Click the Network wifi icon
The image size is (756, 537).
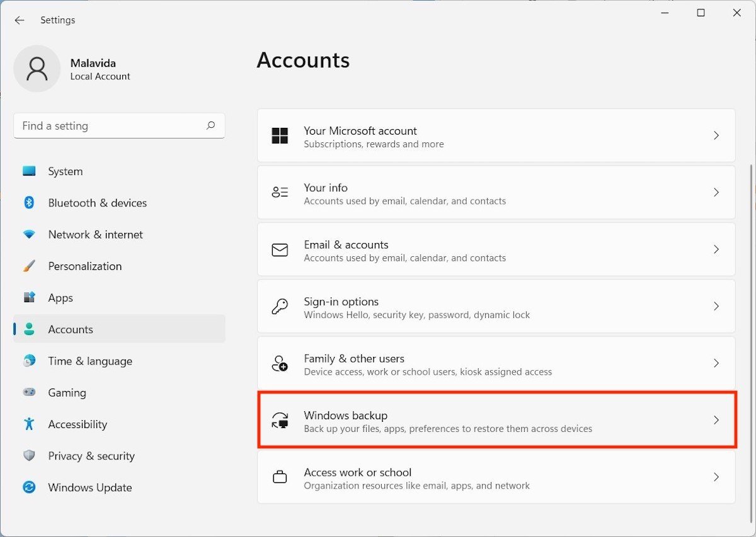[29, 234]
